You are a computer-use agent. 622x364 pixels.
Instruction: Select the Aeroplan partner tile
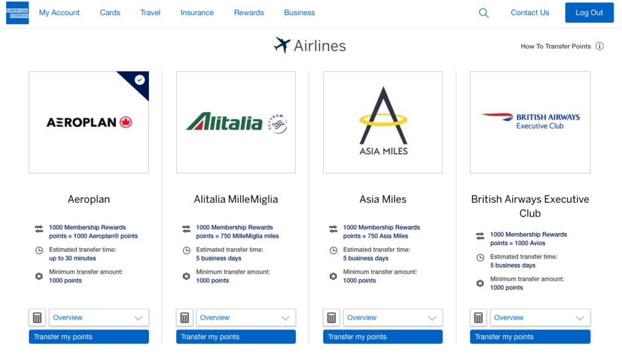pyautogui.click(x=89, y=121)
